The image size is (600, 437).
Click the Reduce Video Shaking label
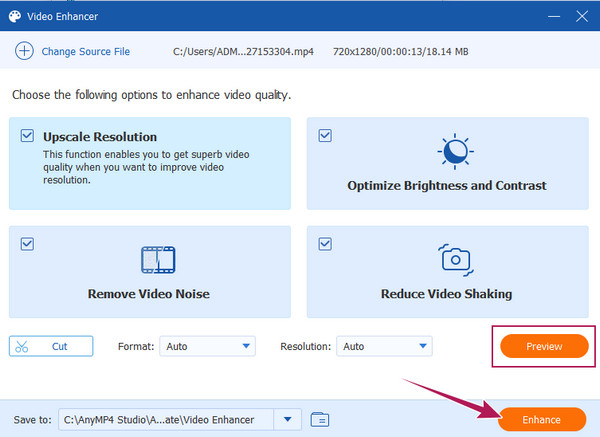click(447, 294)
